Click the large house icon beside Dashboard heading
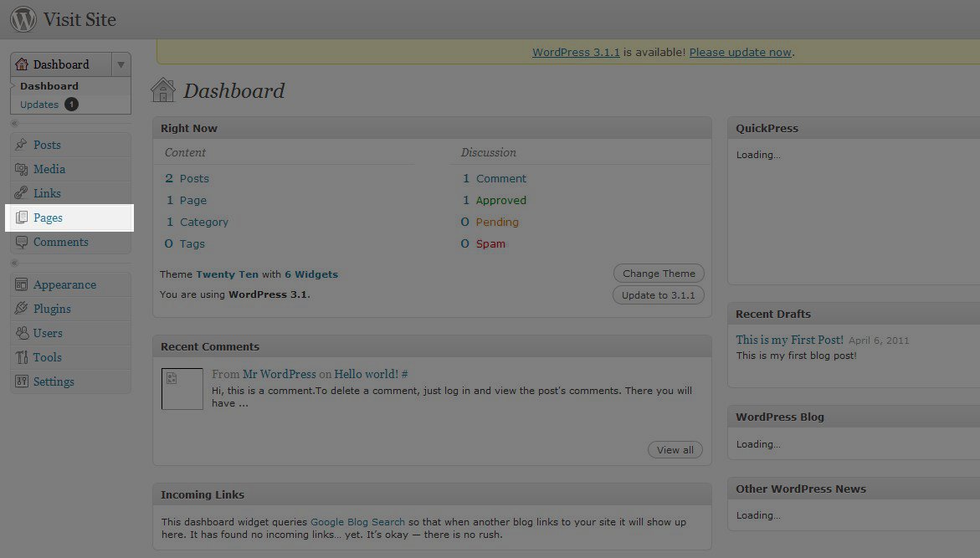Screen dimensions: 980x558 [163, 90]
